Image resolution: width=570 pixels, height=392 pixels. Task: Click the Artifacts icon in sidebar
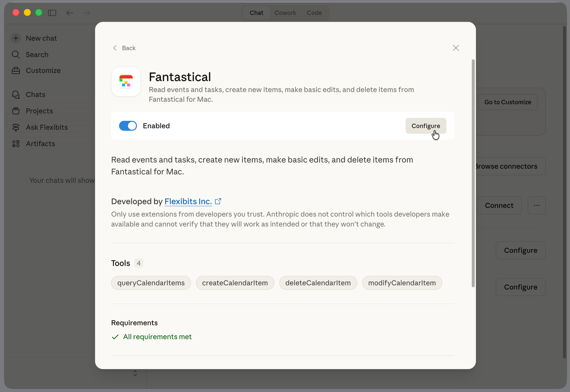pos(16,144)
